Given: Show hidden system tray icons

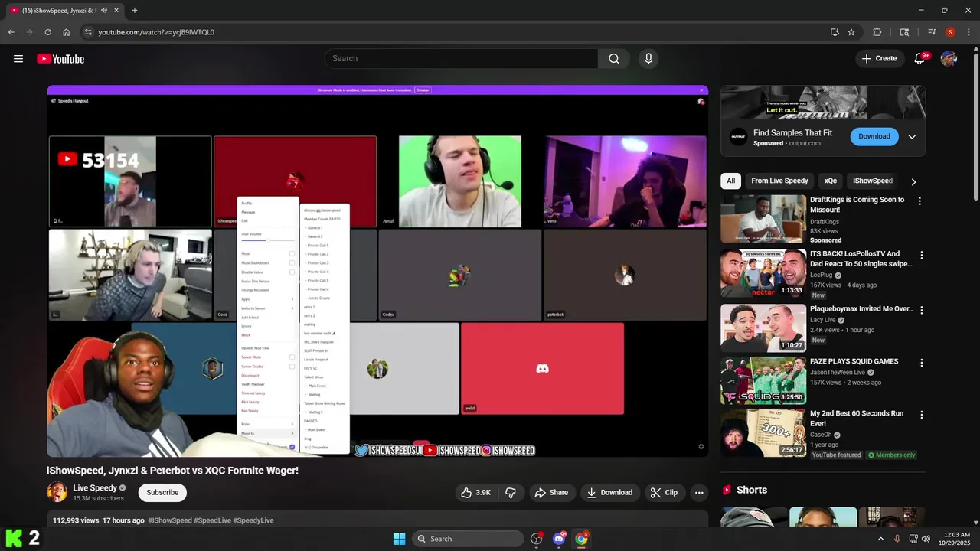Looking at the screenshot, I should 880,539.
